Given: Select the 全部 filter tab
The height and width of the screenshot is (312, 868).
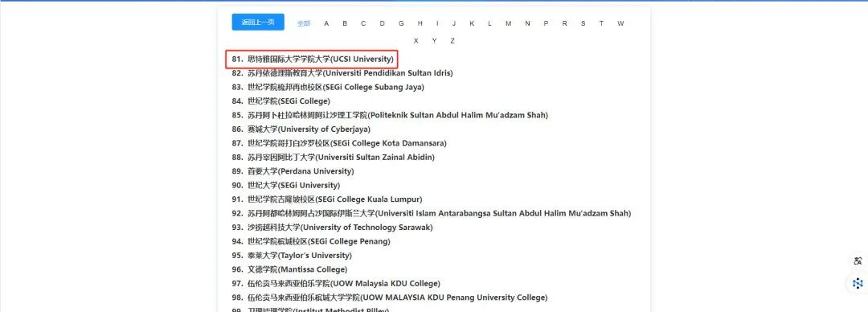Looking at the screenshot, I should (303, 23).
